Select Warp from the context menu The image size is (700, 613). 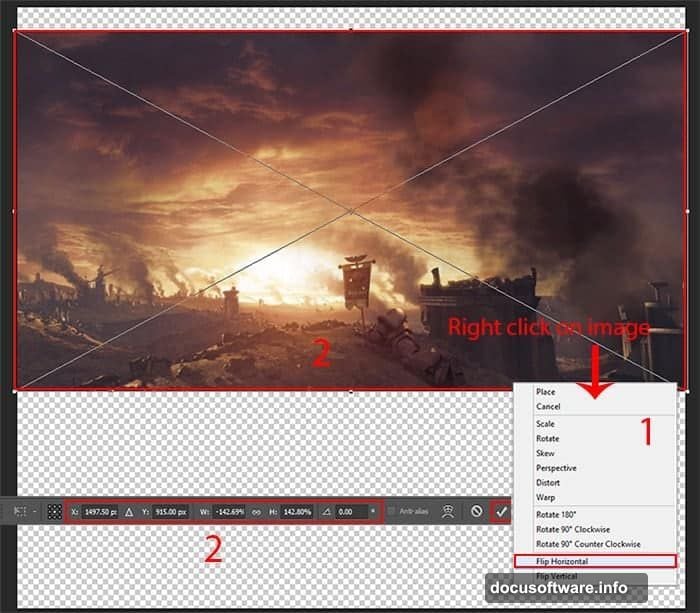pyautogui.click(x=546, y=497)
